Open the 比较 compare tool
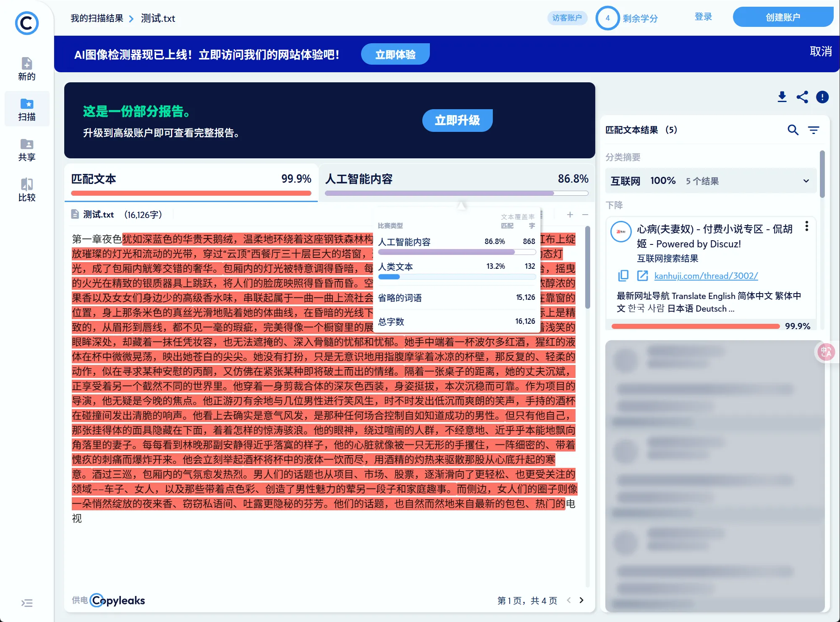Viewport: 840px width, 622px height. coord(27,190)
